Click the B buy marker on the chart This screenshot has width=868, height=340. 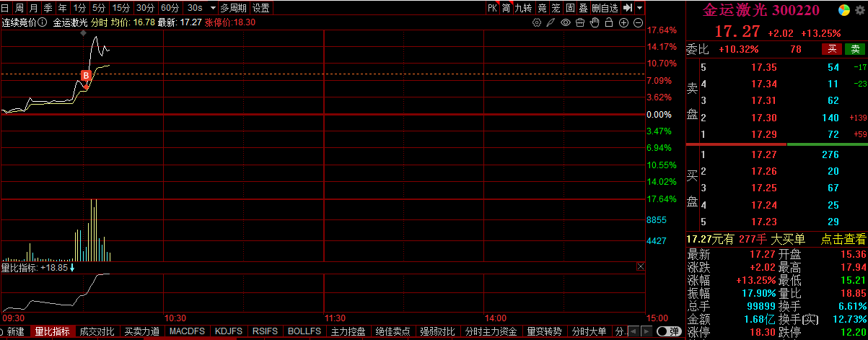coord(86,76)
